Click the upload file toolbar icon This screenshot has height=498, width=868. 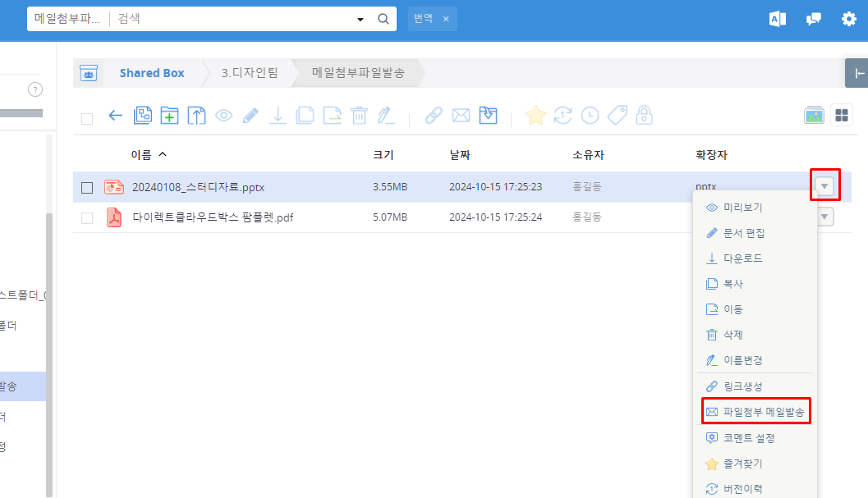tap(196, 116)
